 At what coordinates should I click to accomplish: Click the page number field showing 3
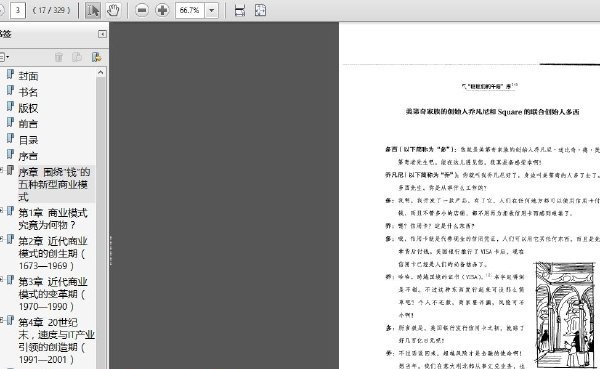click(18, 10)
